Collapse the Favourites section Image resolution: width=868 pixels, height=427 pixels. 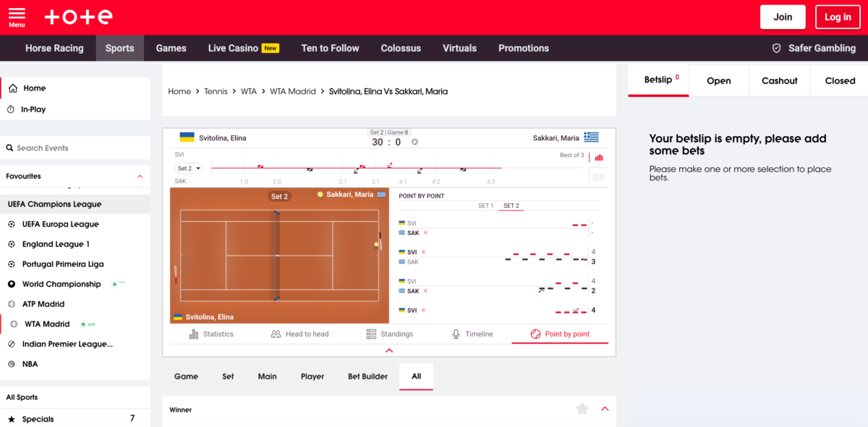click(140, 177)
